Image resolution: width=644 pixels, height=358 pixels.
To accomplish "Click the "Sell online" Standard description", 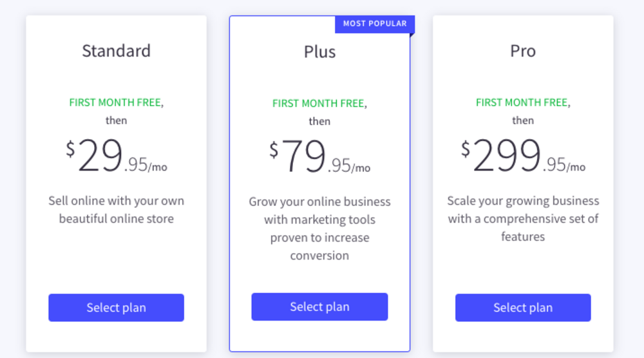I will point(116,210).
